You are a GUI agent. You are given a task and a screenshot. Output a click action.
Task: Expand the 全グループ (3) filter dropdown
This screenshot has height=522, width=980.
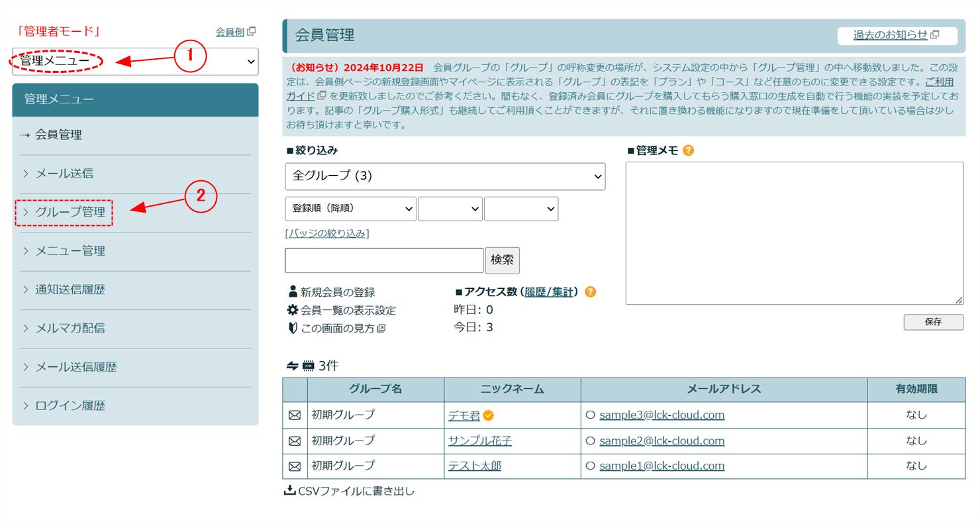coord(445,176)
